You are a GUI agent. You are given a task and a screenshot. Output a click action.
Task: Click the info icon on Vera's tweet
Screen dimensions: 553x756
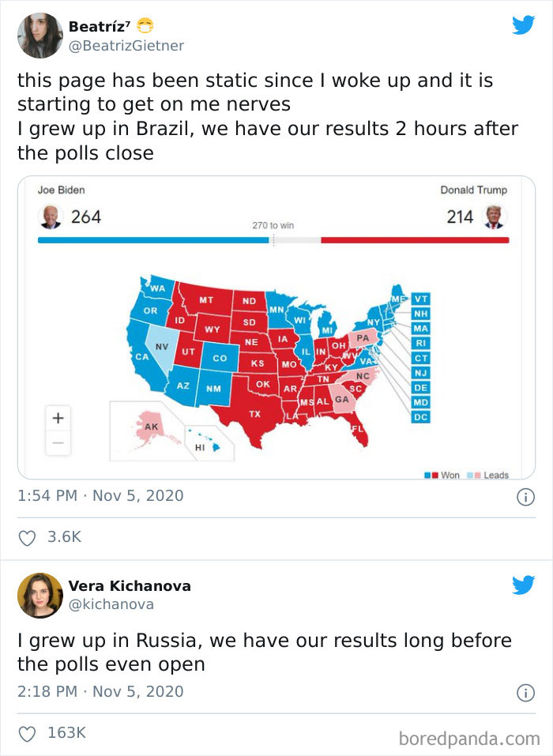click(527, 692)
